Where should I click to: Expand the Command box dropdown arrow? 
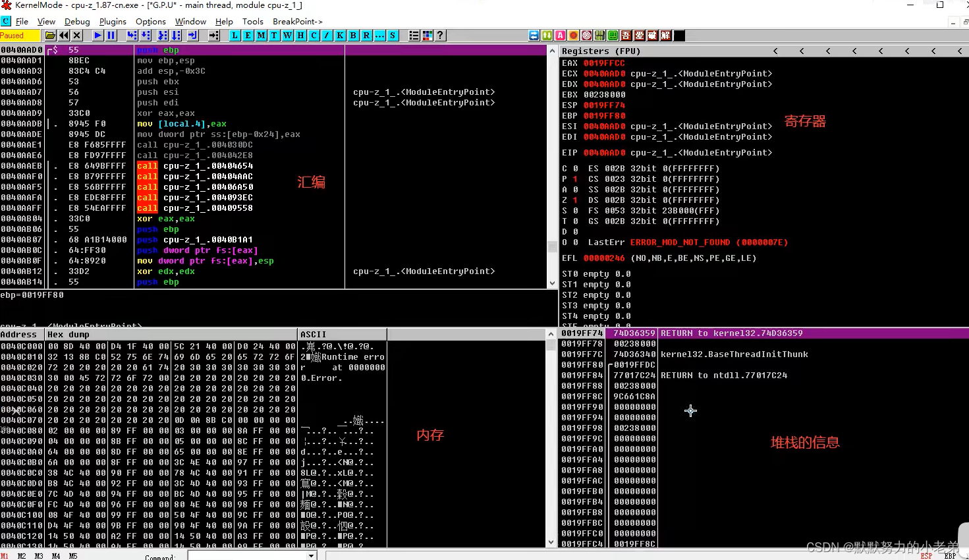pos(312,556)
